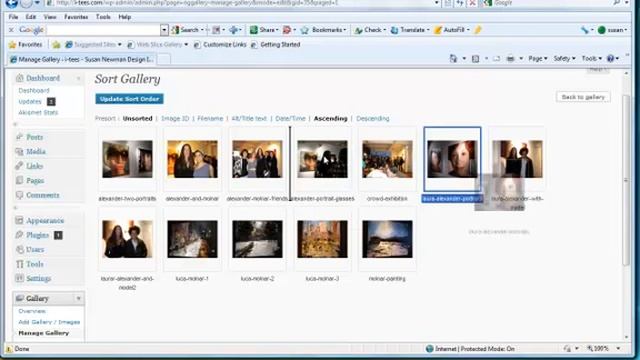The image size is (640, 360).
Task: Open the Media section icon
Action: (x=19, y=151)
